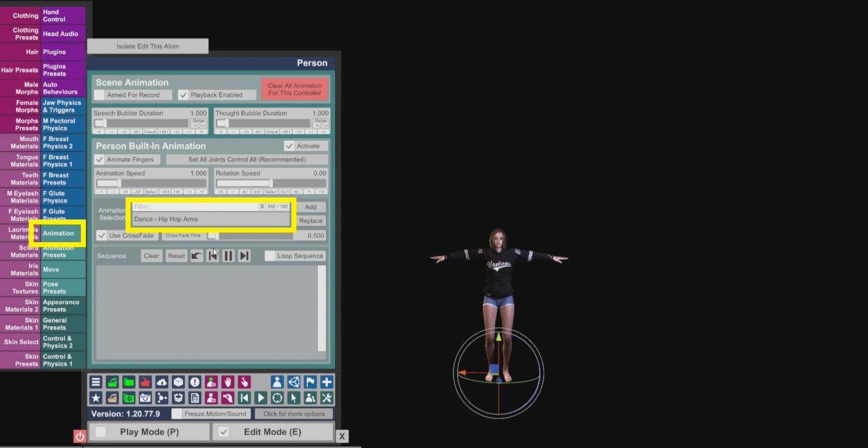Enable the Loop Sequence checkbox
The image size is (868, 448).
pos(271,256)
